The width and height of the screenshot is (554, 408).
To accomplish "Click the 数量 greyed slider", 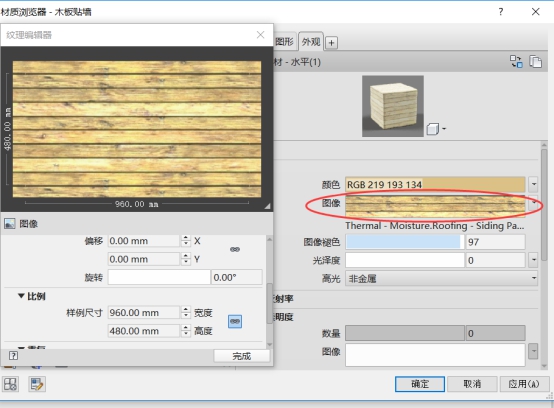I will pos(405,333).
